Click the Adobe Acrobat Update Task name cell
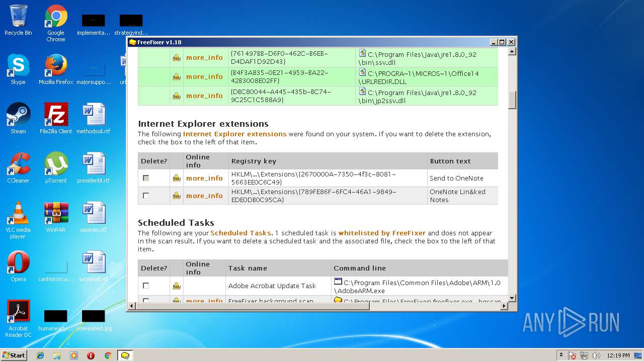Image resolution: width=644 pixels, height=362 pixels. [x=278, y=286]
